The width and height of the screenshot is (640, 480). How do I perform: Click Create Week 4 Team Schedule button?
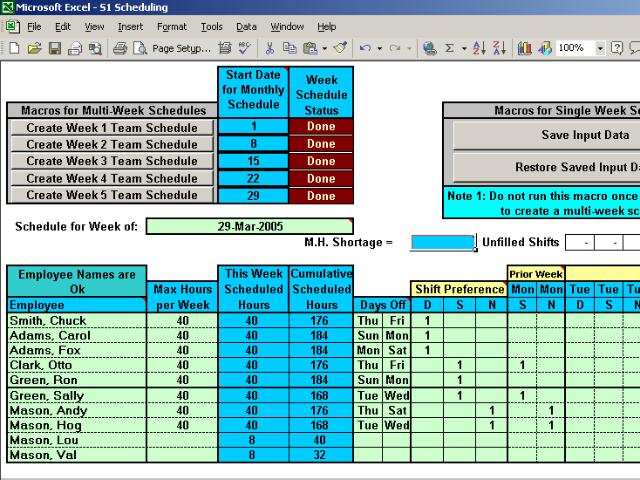(111, 178)
